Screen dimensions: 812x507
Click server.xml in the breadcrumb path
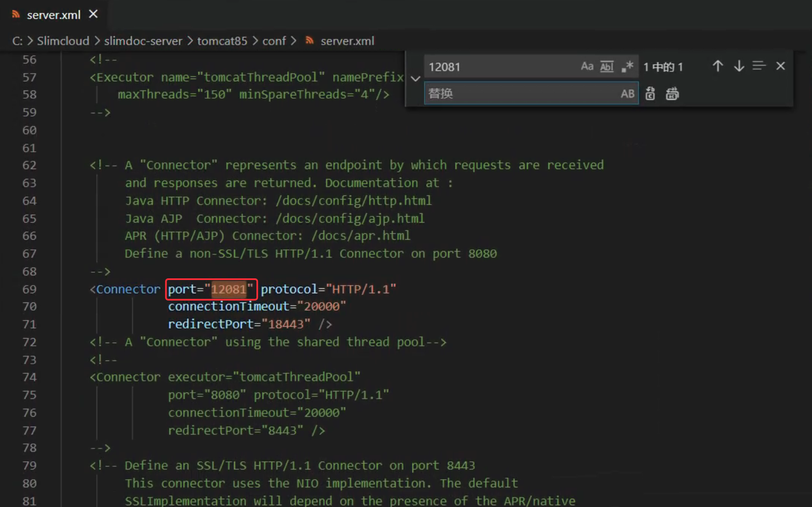347,41
